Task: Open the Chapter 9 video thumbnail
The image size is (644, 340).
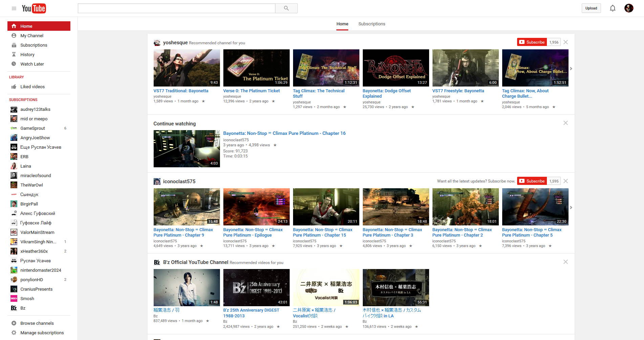Action: (x=186, y=207)
